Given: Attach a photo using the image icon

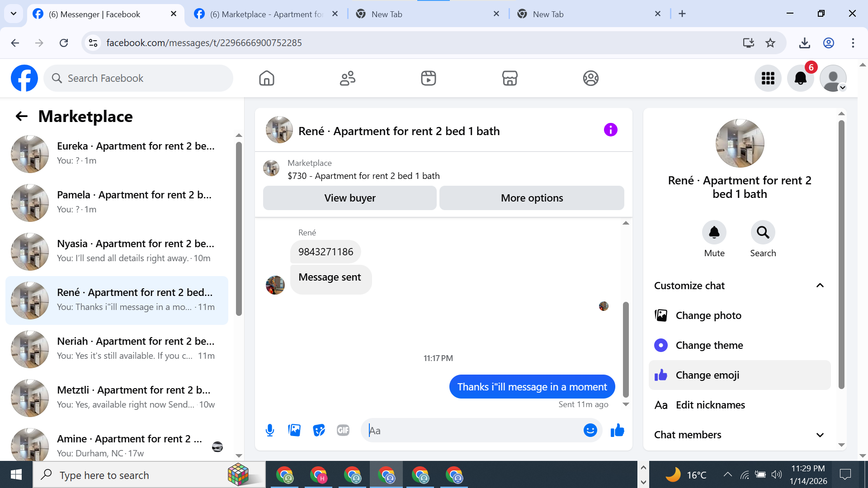Looking at the screenshot, I should (294, 430).
